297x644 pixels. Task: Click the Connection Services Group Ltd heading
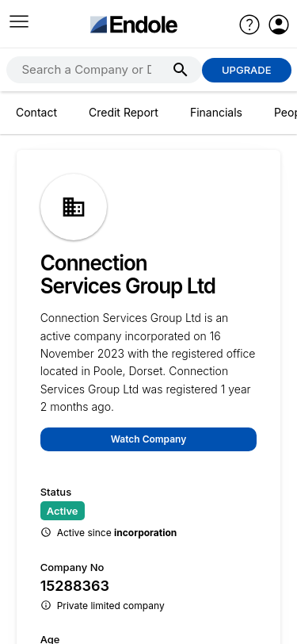point(128,274)
